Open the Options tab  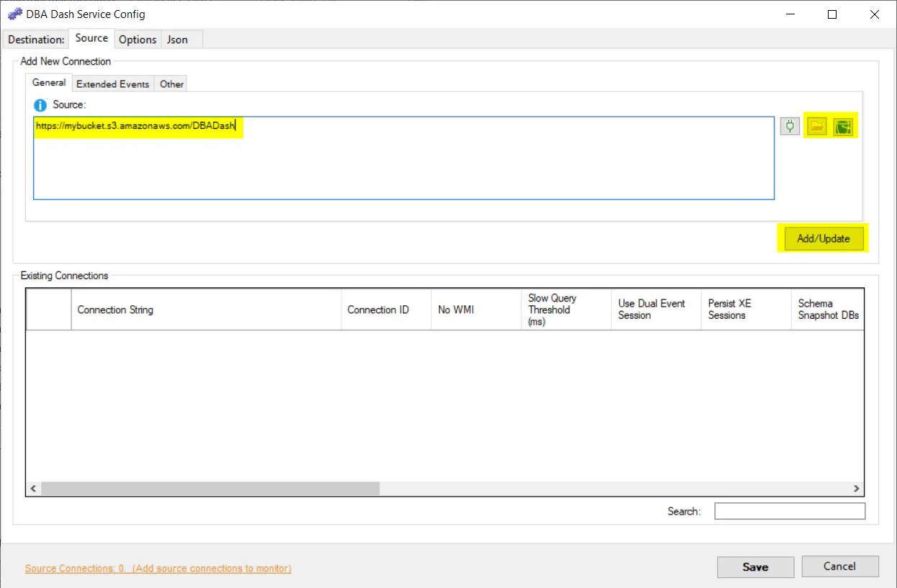[x=138, y=40]
